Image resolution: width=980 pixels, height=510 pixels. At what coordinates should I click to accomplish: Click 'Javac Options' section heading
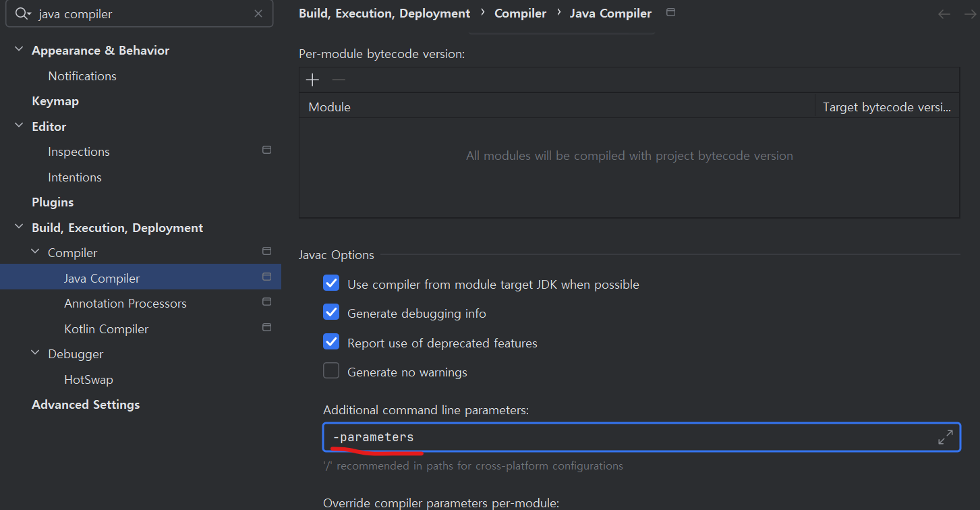[337, 255]
